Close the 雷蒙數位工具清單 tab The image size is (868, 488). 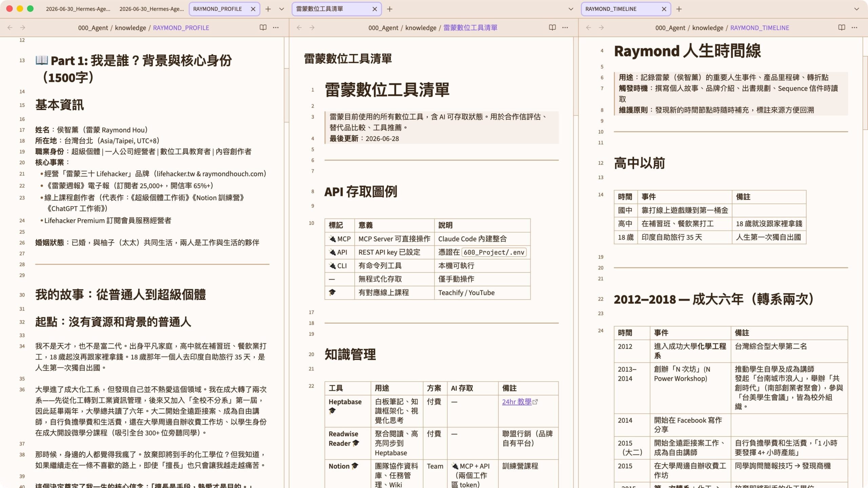[375, 9]
